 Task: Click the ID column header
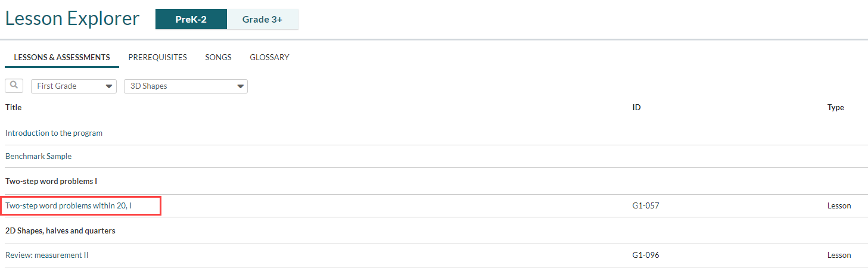pos(637,107)
